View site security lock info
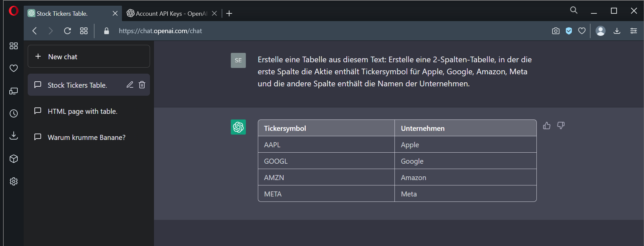Viewport: 644px width, 246px height. click(x=107, y=31)
